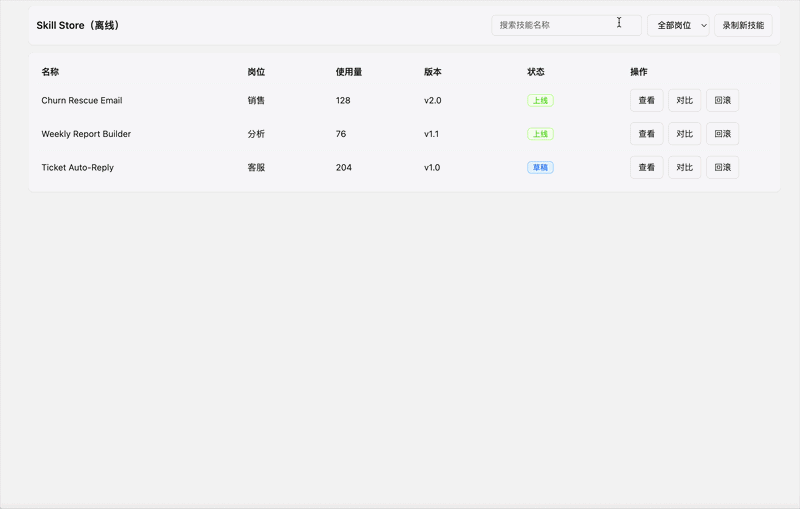
Task: Click the 版本 column header
Action: point(432,72)
